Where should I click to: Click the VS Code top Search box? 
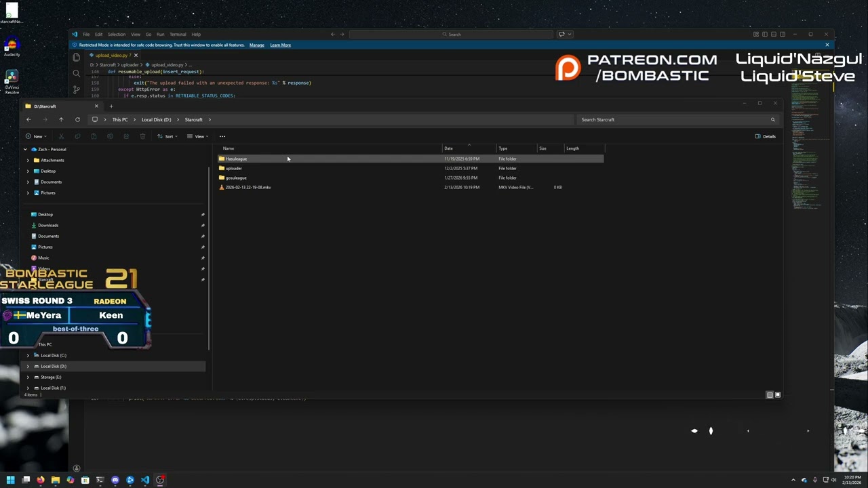click(x=452, y=34)
